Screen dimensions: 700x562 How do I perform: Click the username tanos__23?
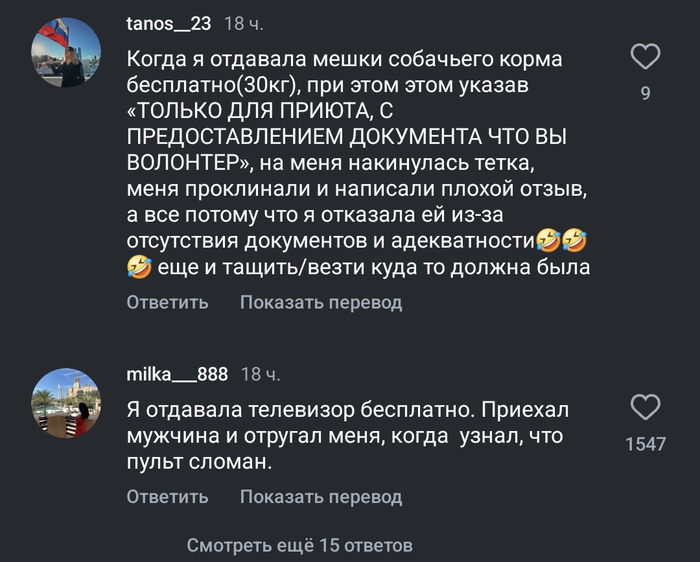click(169, 24)
